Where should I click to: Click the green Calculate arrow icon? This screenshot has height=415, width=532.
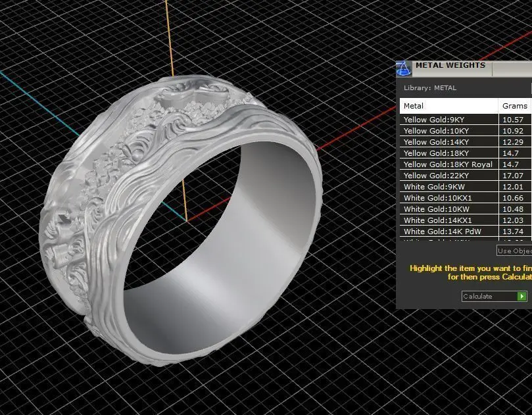[x=522, y=296]
